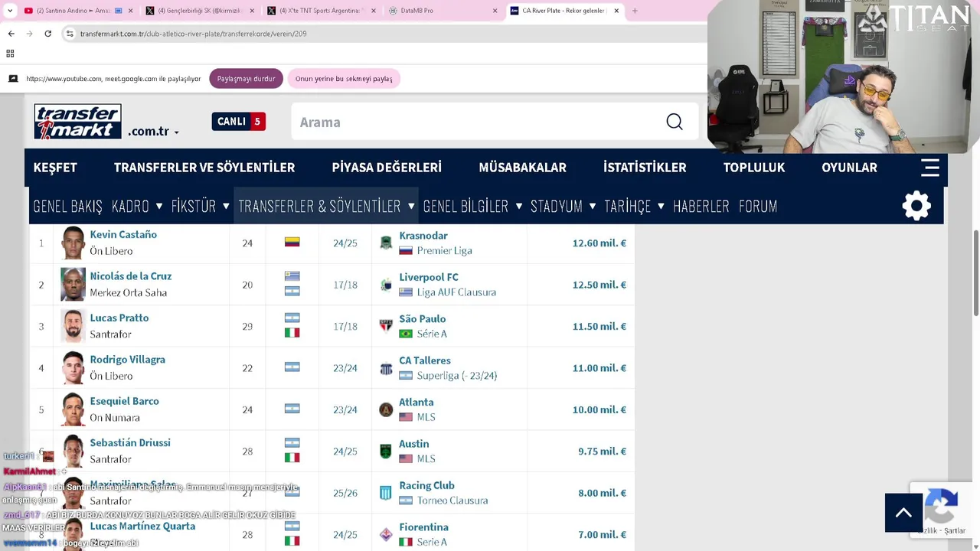Click Lucas Pratto player photo
Image resolution: width=980 pixels, height=551 pixels.
[x=73, y=326]
